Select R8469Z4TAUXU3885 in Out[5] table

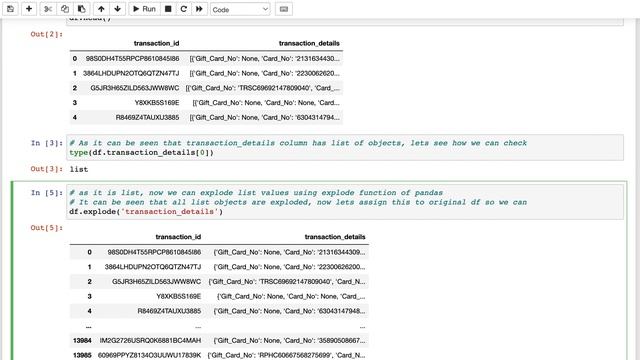tap(169, 311)
